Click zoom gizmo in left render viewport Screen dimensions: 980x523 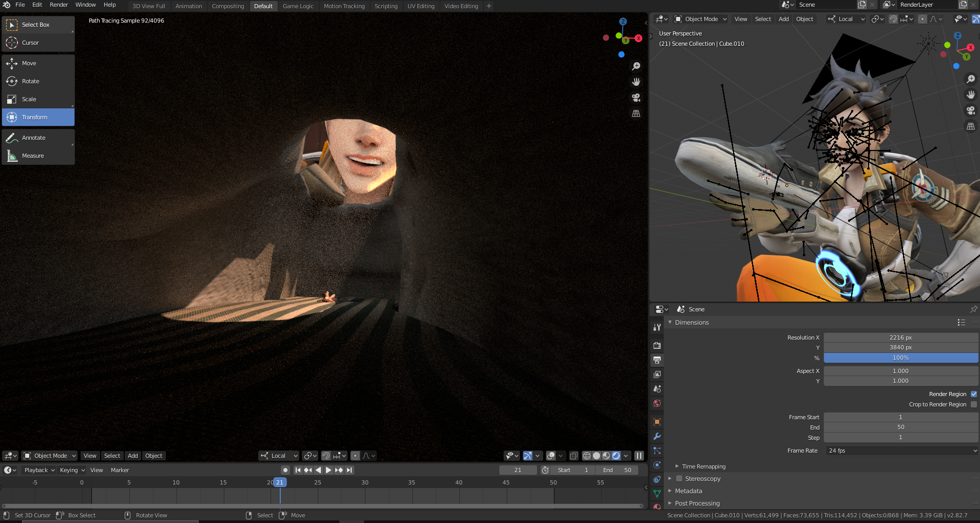[x=636, y=66]
